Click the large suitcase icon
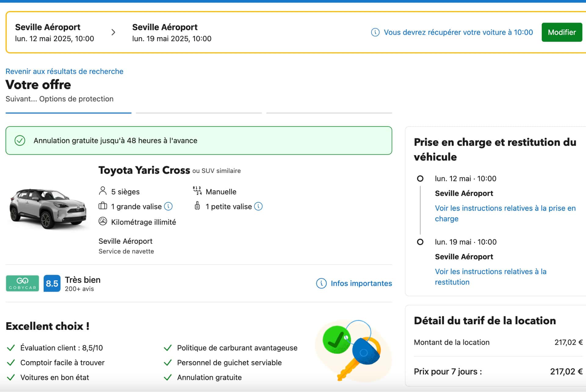The width and height of the screenshot is (586, 392). coord(103,206)
